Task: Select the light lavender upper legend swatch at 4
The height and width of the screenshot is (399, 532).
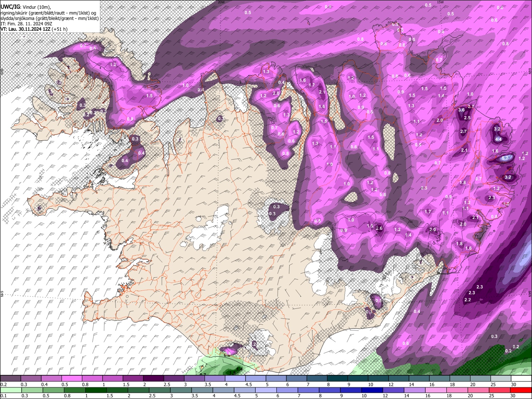Action: (x=235, y=379)
